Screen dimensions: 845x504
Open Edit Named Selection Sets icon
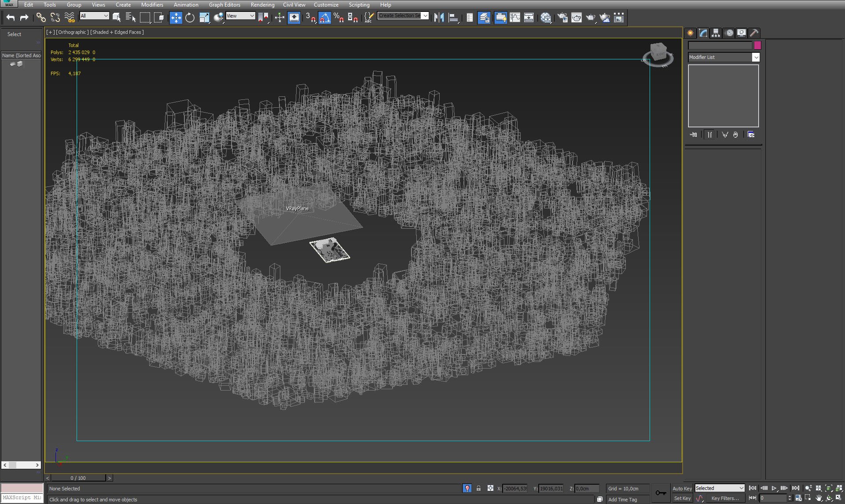[x=369, y=18]
